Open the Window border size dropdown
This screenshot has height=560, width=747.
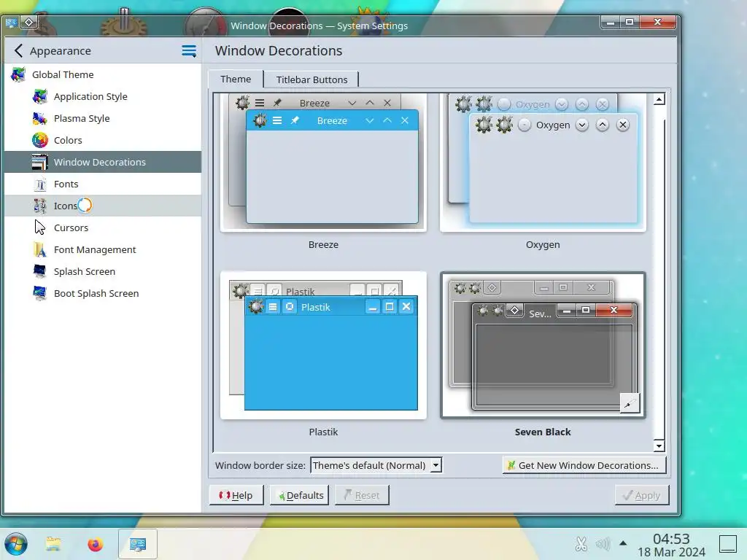point(376,465)
